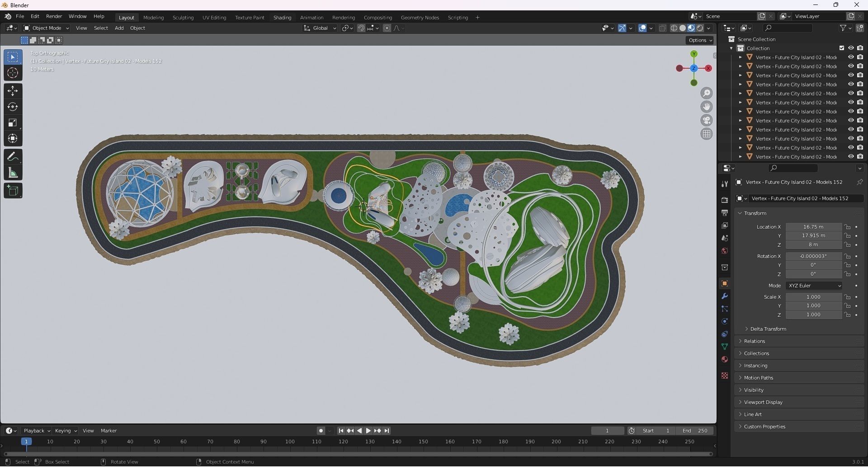Click the viewport zoom magnifier icon
This screenshot has height=470, width=868.
tap(707, 94)
